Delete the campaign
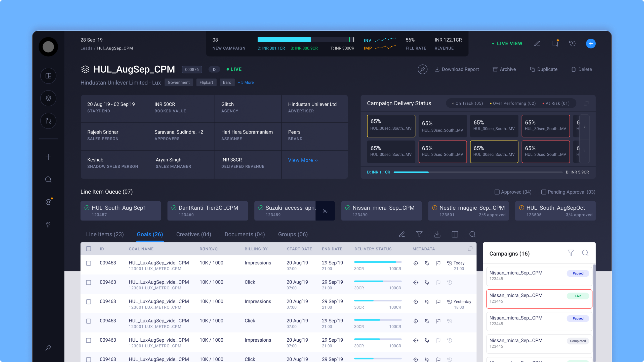 (581, 69)
